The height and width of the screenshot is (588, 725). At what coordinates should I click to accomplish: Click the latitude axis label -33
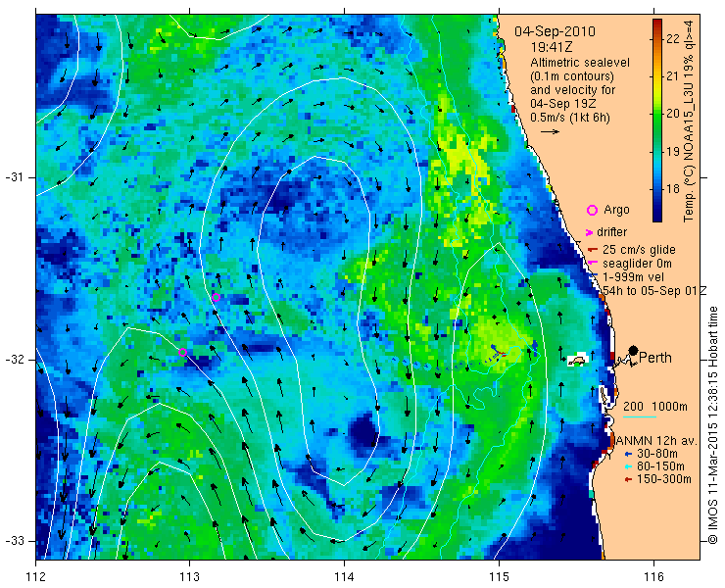click(15, 541)
